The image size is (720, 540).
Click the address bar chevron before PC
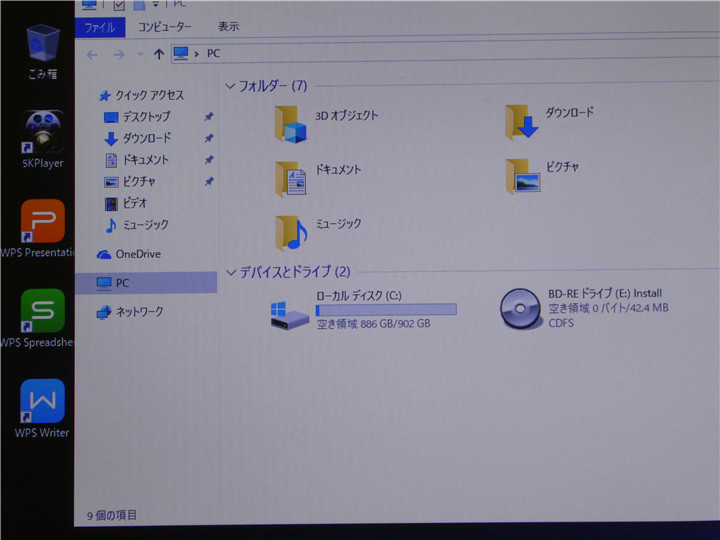click(197, 54)
